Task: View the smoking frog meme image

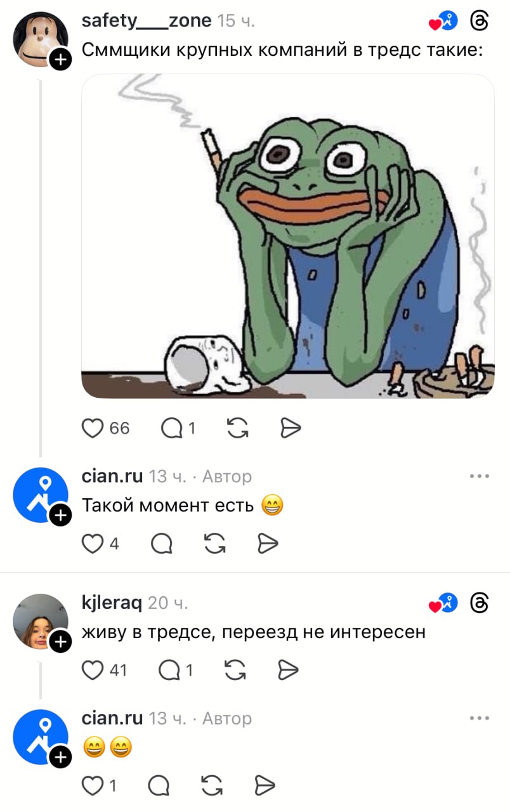Action: click(288, 236)
